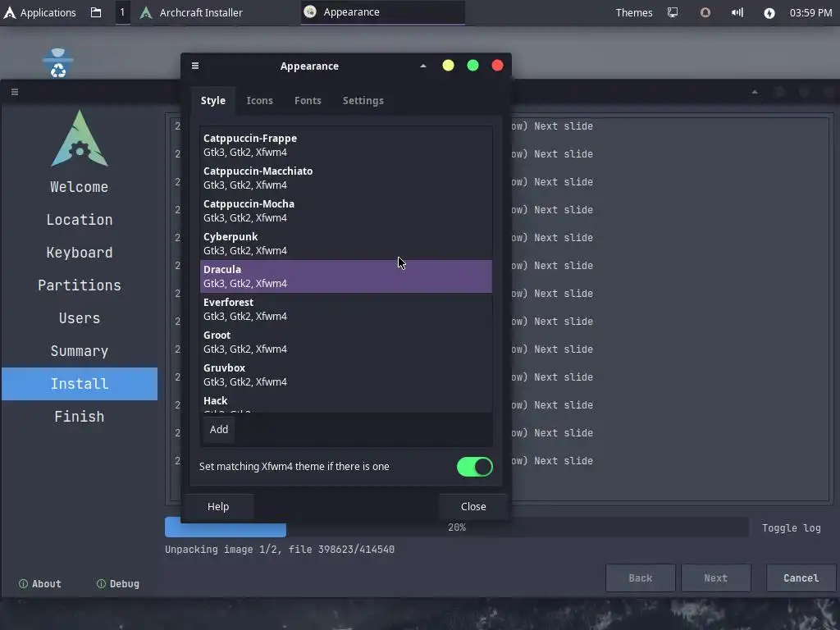The width and height of the screenshot is (840, 630).
Task: Select the Everforest theme
Action: point(346,309)
